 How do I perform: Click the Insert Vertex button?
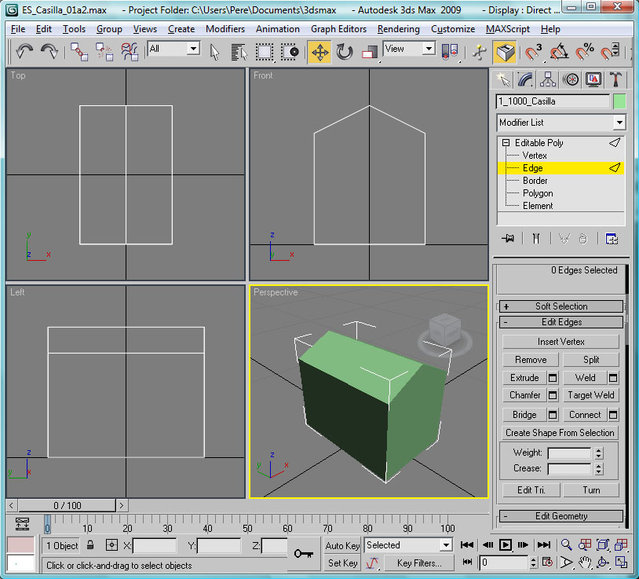point(560,342)
